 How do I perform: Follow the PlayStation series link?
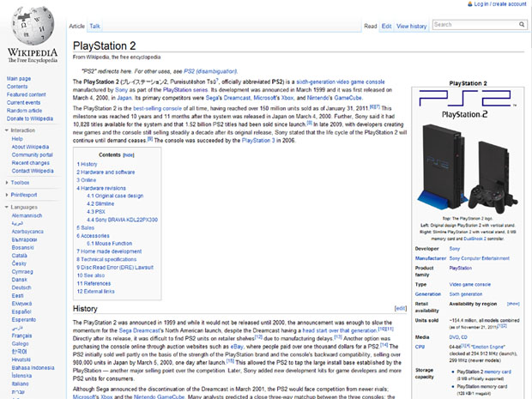pos(185,90)
